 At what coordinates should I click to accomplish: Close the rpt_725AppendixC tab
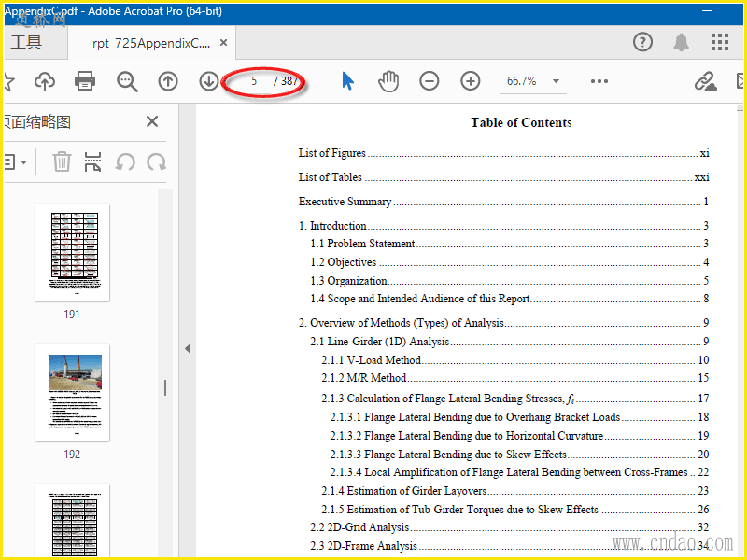(223, 43)
